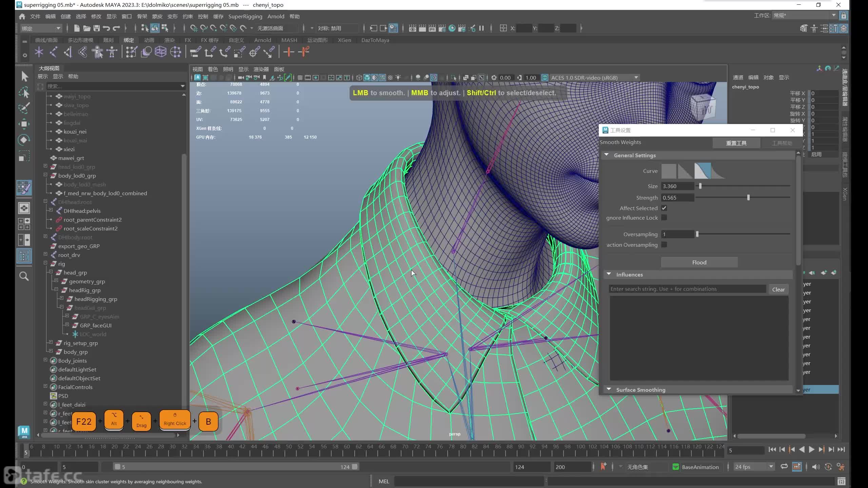Click the Undo arrow icon

point(106,28)
